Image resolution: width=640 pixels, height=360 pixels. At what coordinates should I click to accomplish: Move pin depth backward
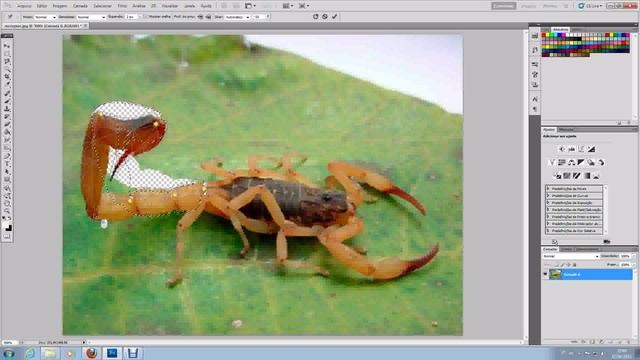pos(208,17)
